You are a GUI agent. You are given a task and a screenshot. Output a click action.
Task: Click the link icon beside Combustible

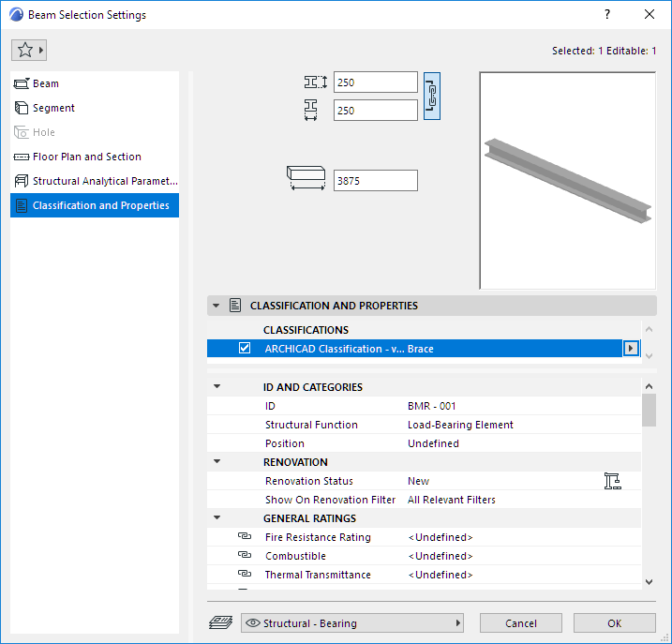245,555
